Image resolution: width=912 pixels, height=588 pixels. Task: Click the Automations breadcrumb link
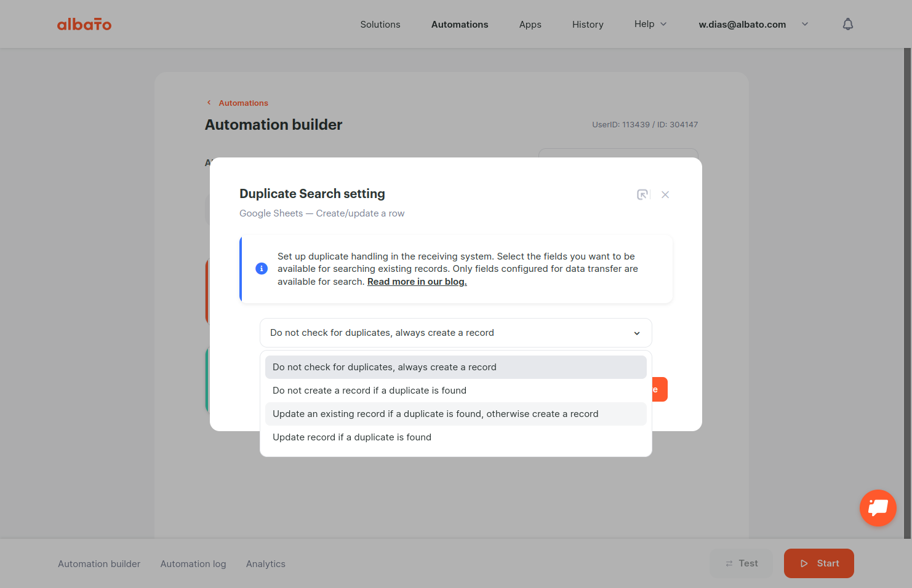(x=244, y=103)
